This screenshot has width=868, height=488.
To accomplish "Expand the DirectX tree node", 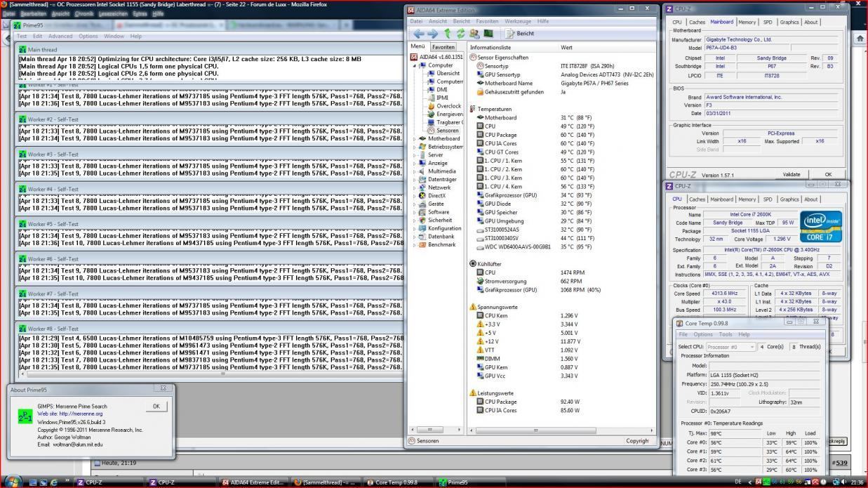I will pos(414,196).
